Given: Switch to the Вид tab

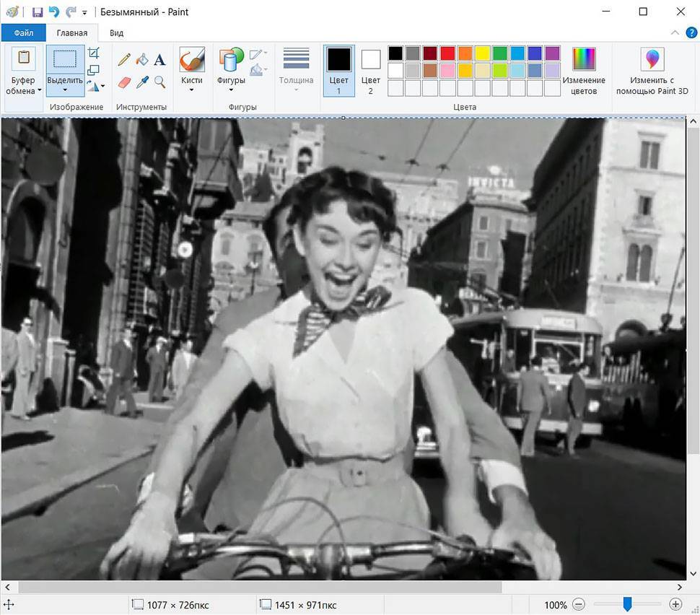Looking at the screenshot, I should (x=116, y=33).
